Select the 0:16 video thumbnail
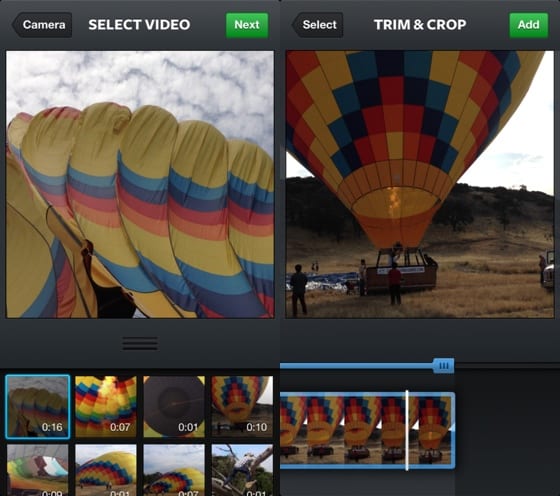Image resolution: width=560 pixels, height=496 pixels. click(x=38, y=406)
